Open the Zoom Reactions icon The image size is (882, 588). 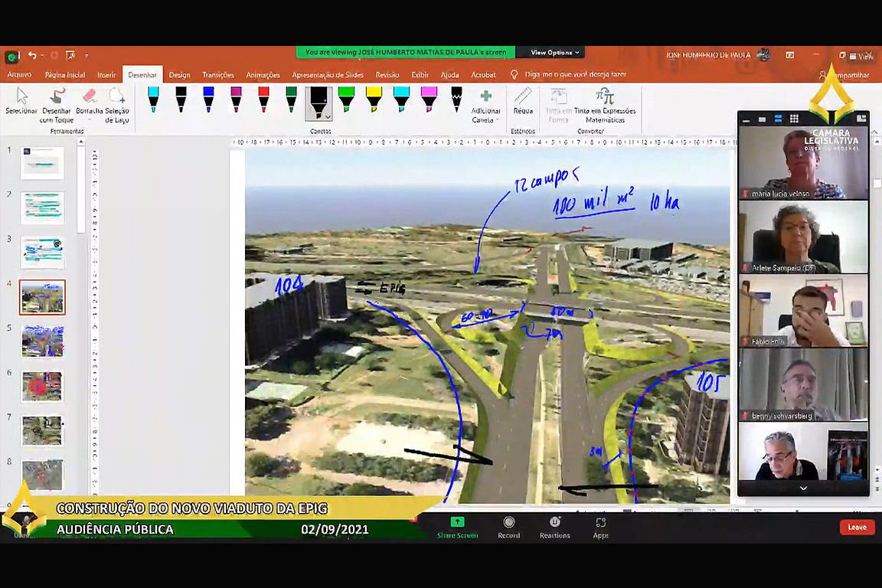point(554,522)
